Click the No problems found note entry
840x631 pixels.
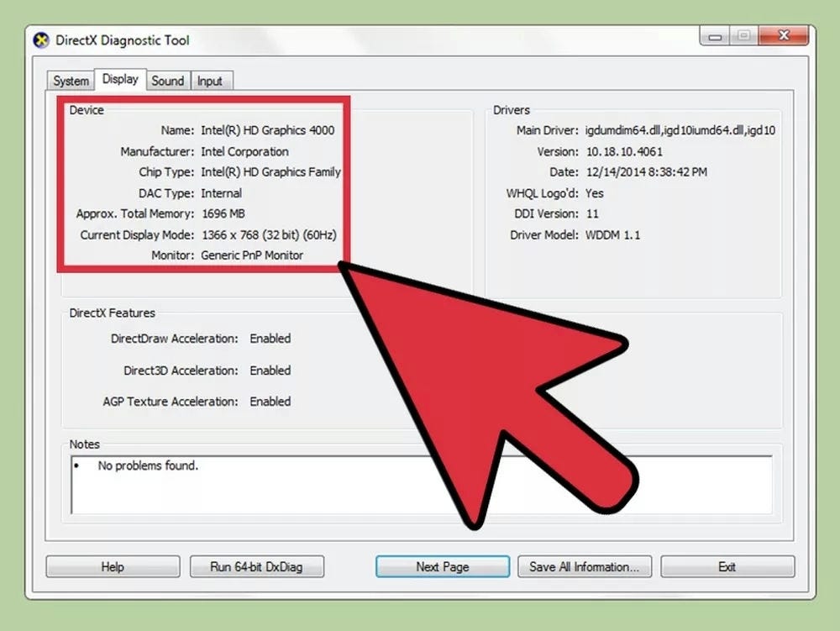[x=148, y=465]
